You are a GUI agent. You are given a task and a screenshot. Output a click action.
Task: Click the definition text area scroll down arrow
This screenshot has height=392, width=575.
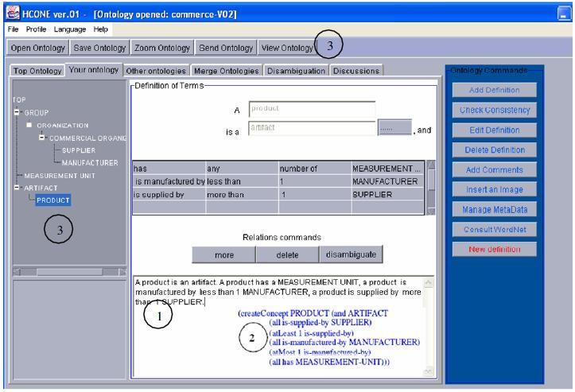click(x=428, y=371)
